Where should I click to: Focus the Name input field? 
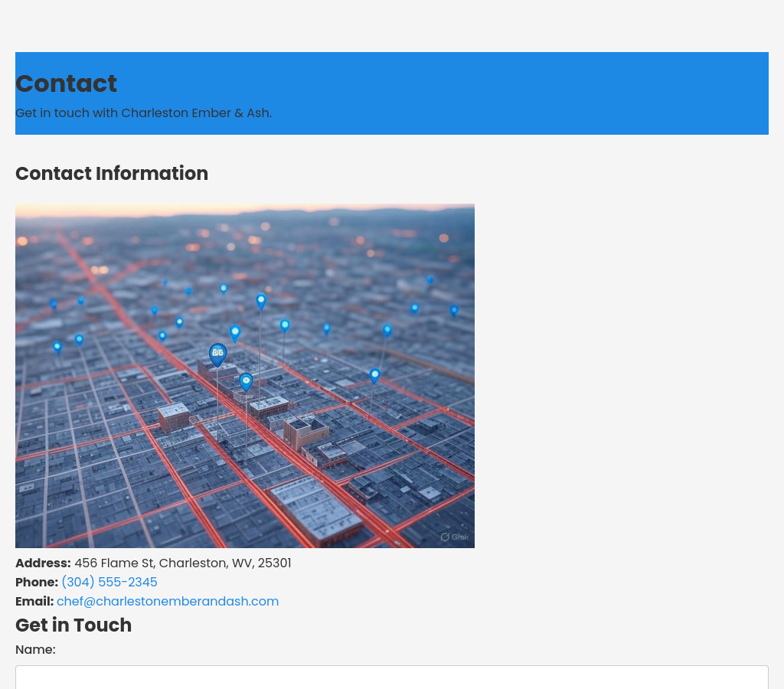click(392, 678)
